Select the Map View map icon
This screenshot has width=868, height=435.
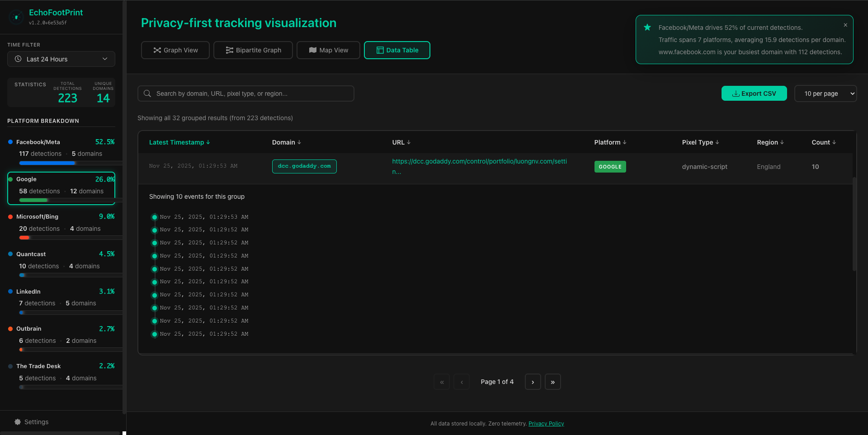312,50
